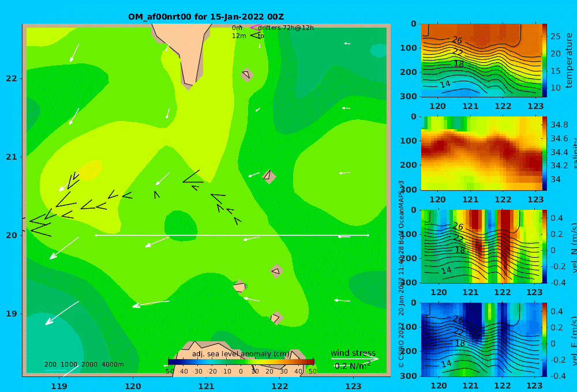This screenshot has height=392, width=577.
Task: Select the island marker near 18.95N 121.95E
Action: [276, 318]
